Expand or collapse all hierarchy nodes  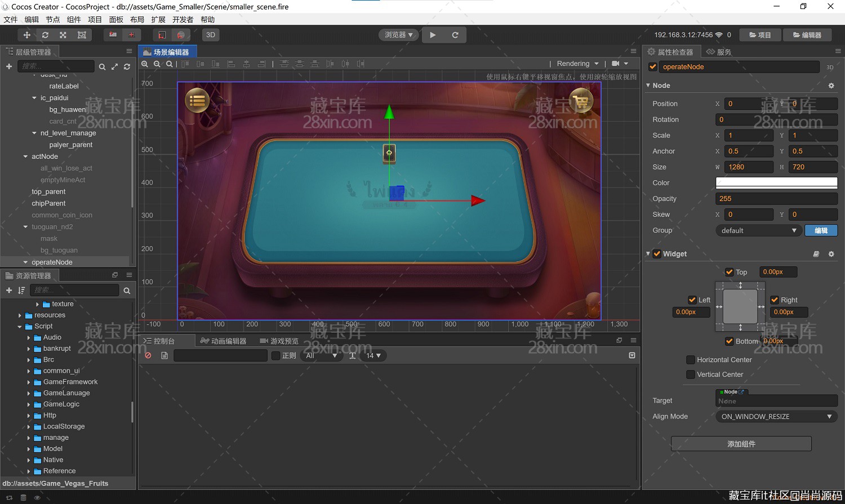pyautogui.click(x=114, y=66)
